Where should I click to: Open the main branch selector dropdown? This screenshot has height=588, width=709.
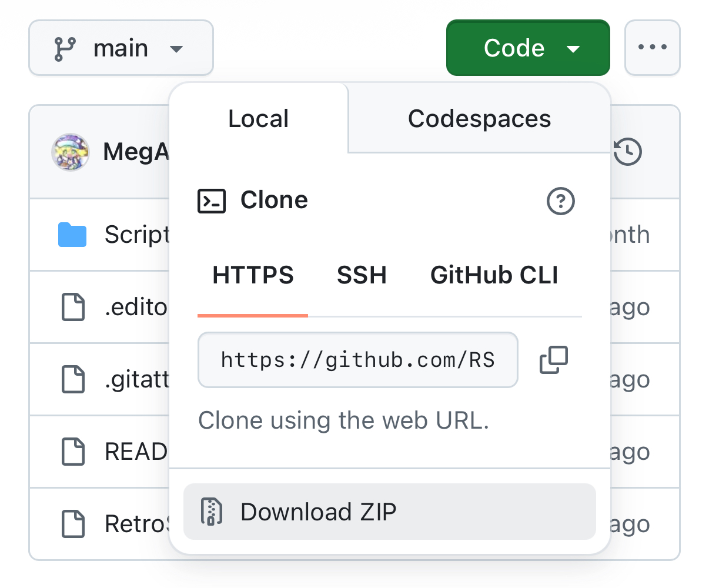pyautogui.click(x=121, y=48)
